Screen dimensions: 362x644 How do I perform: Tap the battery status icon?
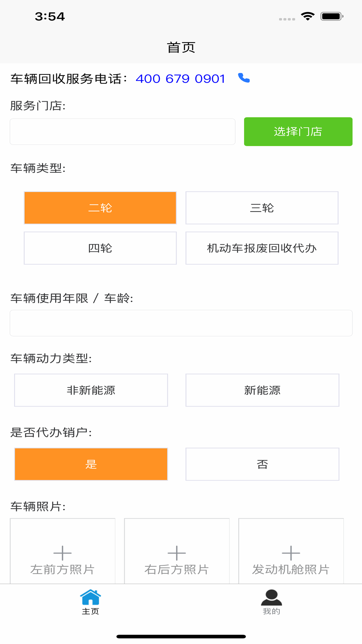coord(331,16)
